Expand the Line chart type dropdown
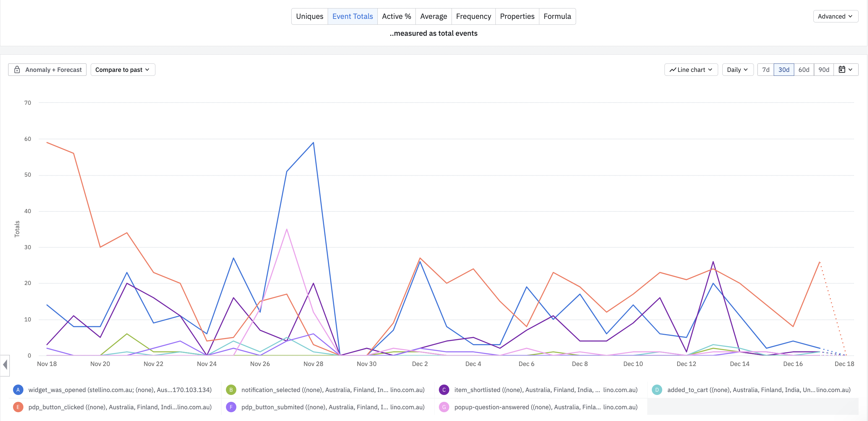Viewport: 868px width, 421px height. pos(691,70)
